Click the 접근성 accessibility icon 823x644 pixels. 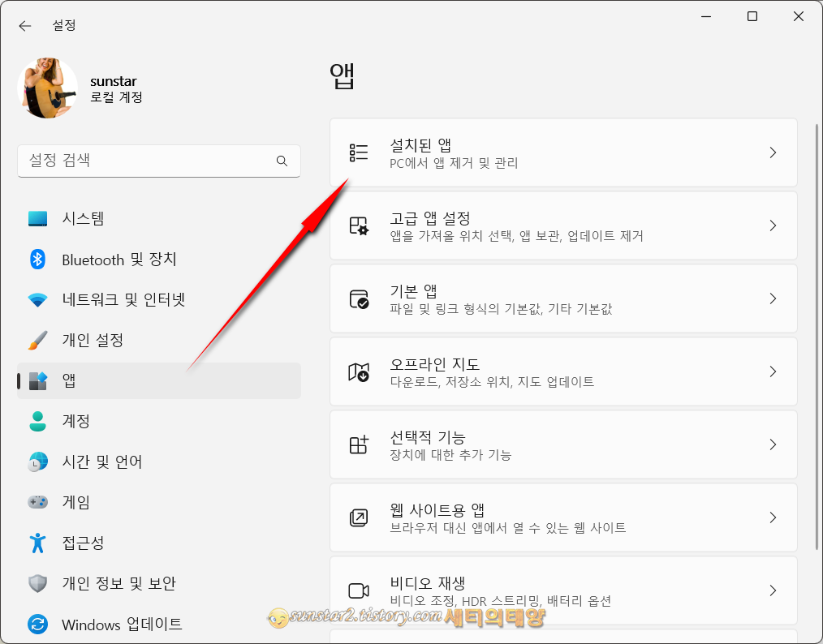coord(38,543)
